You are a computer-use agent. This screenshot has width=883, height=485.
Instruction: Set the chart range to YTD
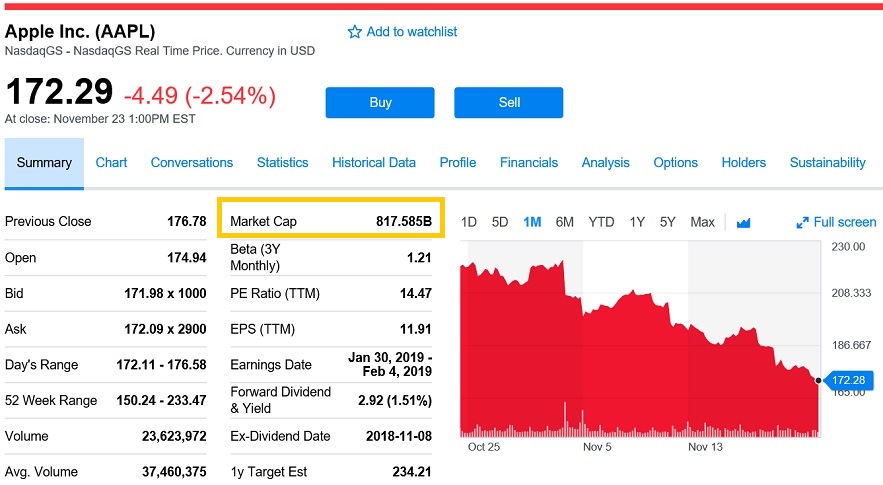[x=601, y=222]
